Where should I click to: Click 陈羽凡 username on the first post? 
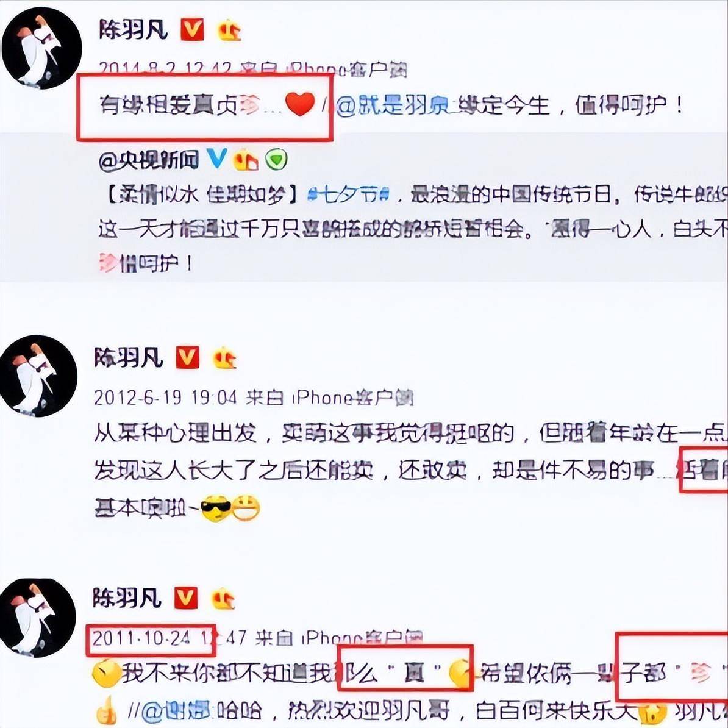[133, 30]
